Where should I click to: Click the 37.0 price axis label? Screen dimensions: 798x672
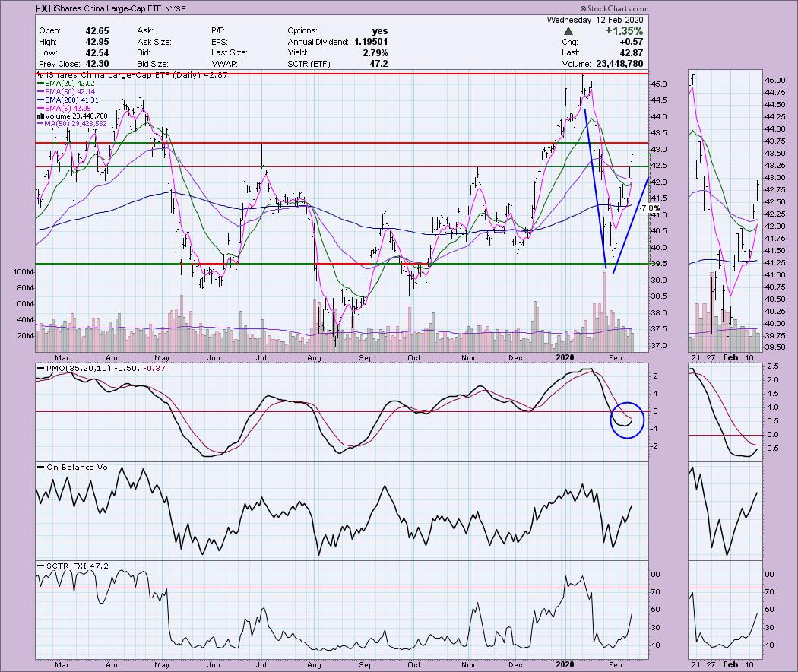coord(660,346)
